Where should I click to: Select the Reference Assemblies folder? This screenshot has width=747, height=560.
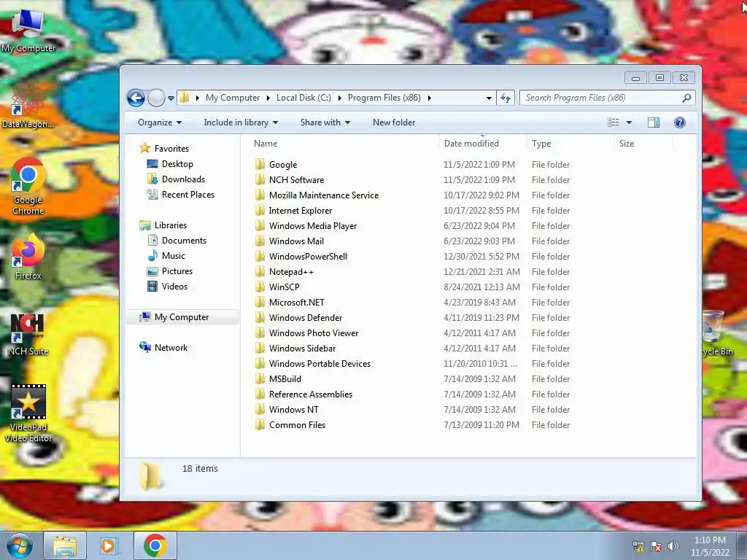tap(311, 394)
